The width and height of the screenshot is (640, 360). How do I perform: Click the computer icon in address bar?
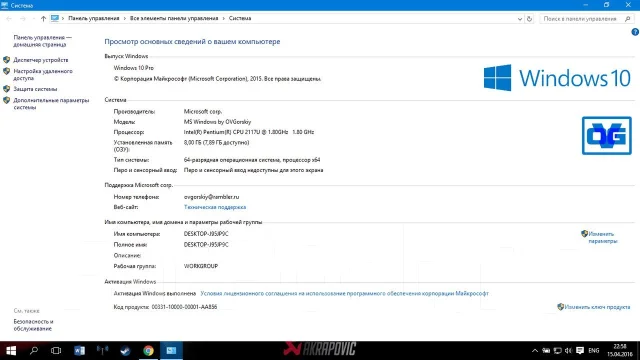pyautogui.click(x=55, y=18)
